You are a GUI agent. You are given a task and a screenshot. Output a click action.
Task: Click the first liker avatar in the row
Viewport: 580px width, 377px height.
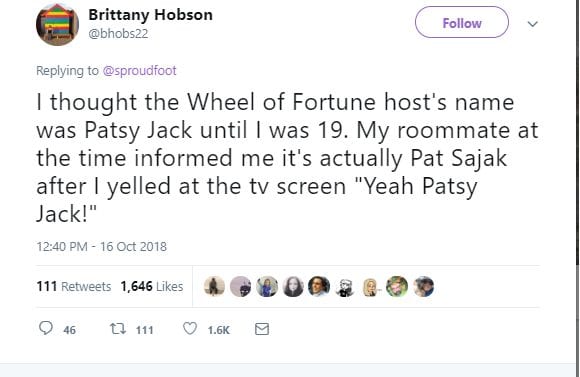coord(215,286)
